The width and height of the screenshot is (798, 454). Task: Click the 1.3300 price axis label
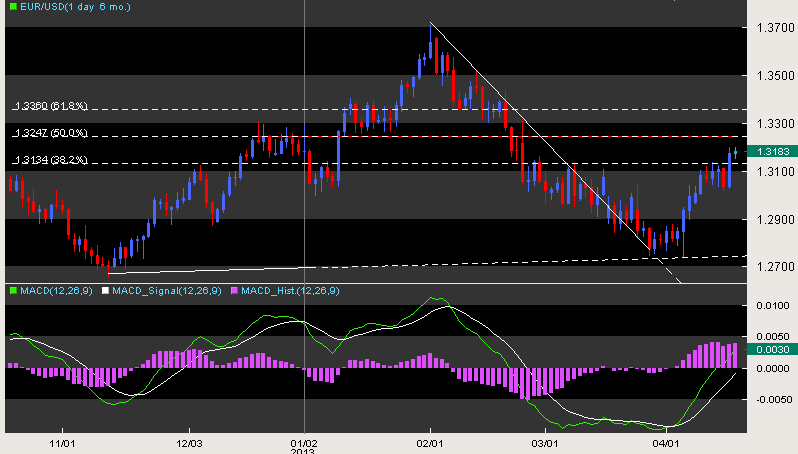pyautogui.click(x=776, y=124)
